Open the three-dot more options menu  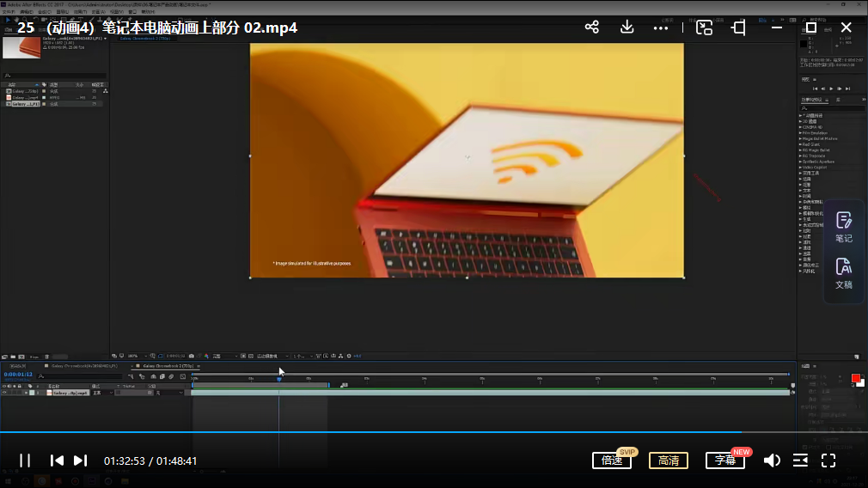pos(660,27)
